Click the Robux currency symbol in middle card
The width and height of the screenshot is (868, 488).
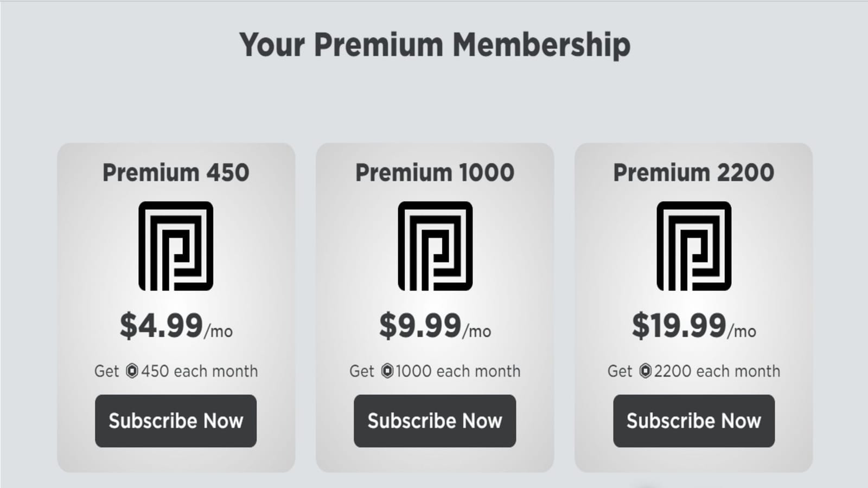[x=386, y=371]
